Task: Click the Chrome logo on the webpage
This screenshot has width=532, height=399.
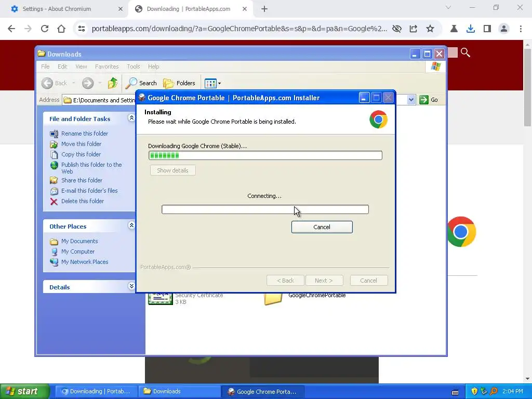Action: [461, 232]
